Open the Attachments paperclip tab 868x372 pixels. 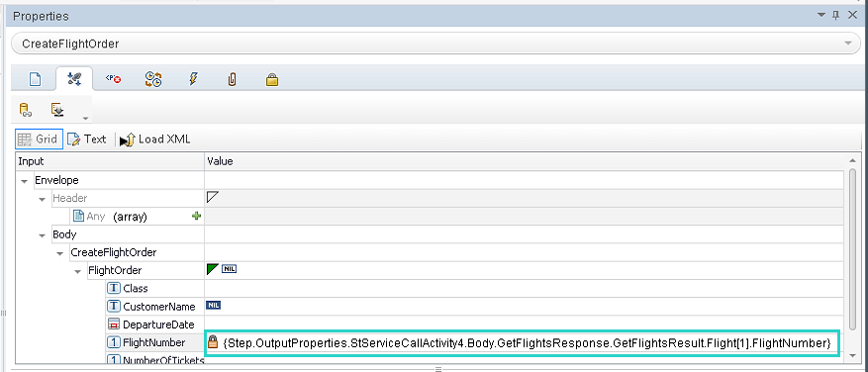[232, 80]
